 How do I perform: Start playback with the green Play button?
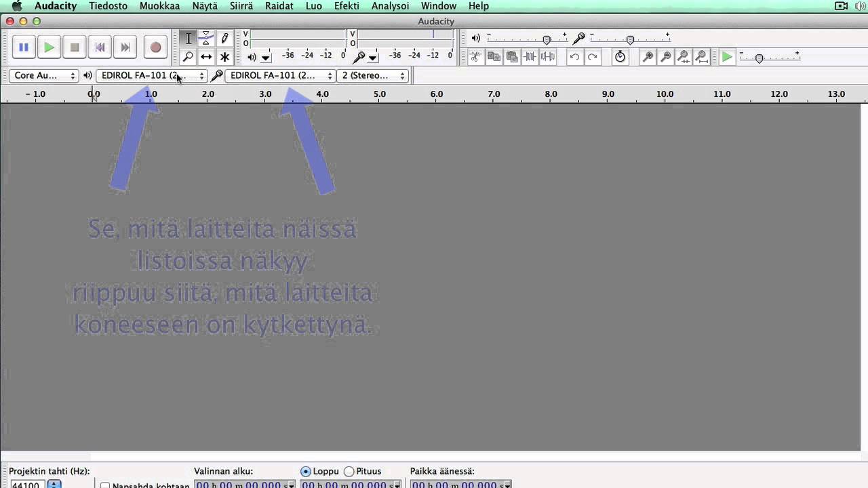[49, 47]
